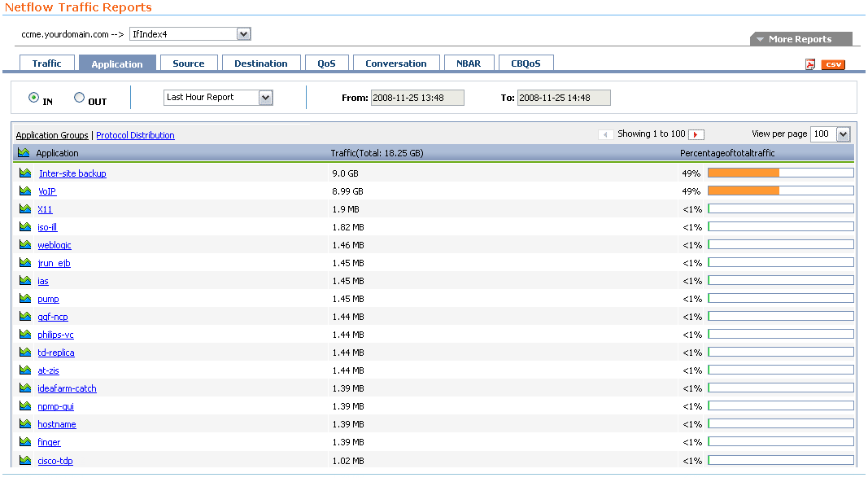Click the chart icon beside npmp-gui
The image size is (868, 482).
click(x=25, y=405)
